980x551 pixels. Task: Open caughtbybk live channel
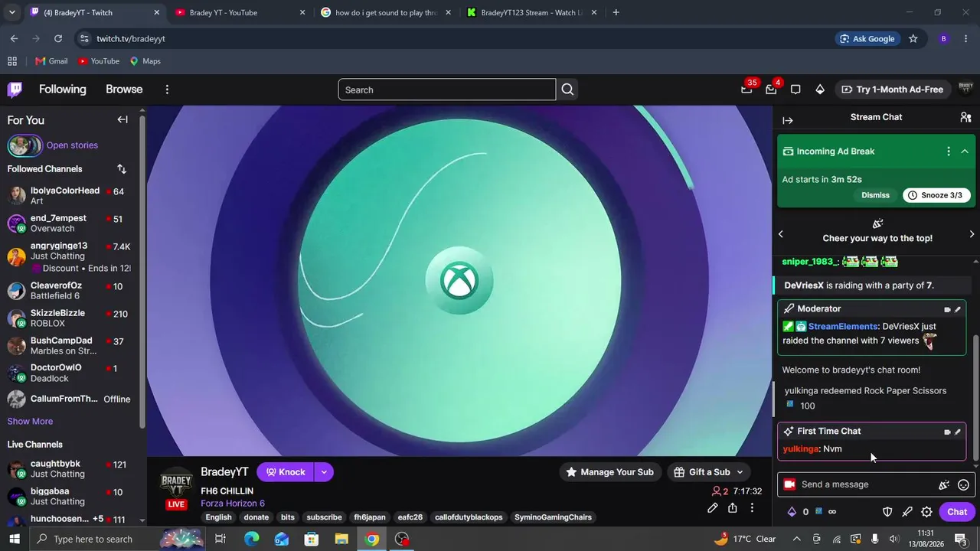coord(69,469)
